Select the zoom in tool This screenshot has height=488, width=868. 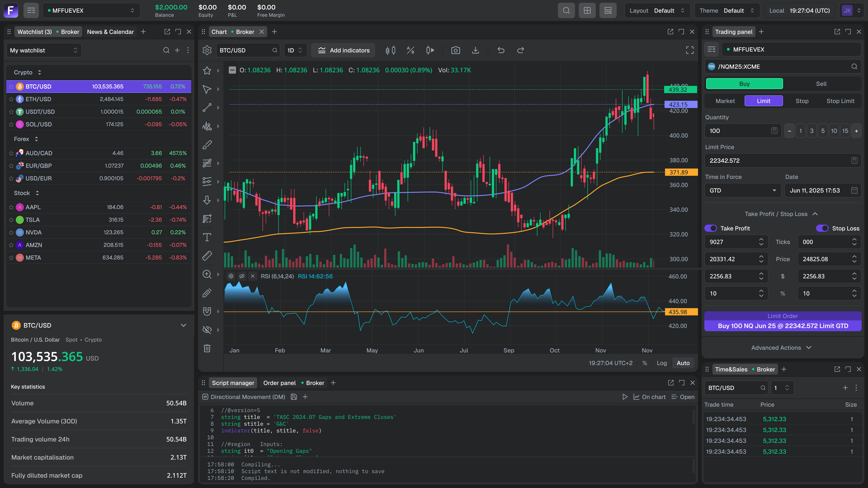tap(207, 274)
